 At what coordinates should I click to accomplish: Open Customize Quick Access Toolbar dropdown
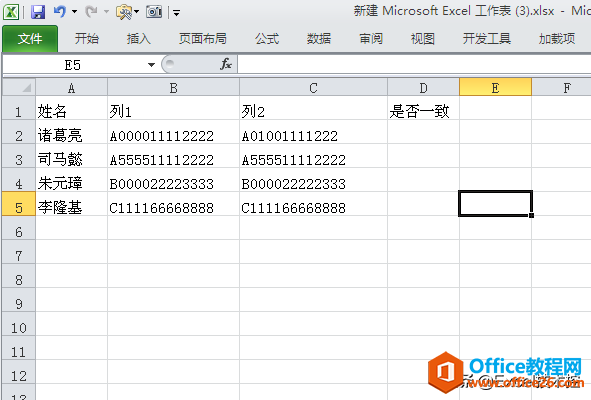pos(176,13)
